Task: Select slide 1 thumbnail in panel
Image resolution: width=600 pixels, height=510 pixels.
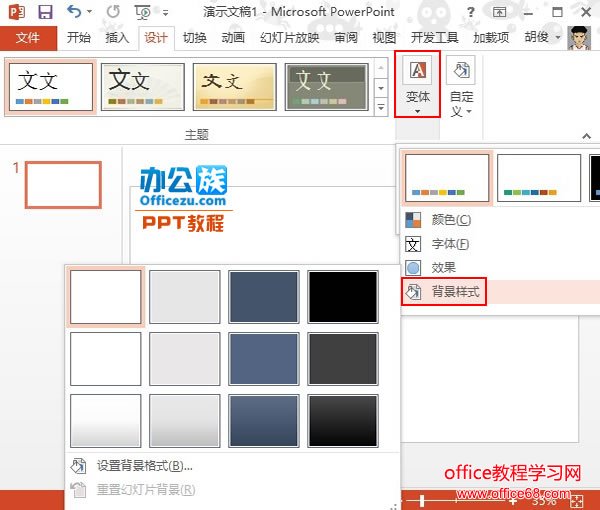Action: (x=64, y=185)
